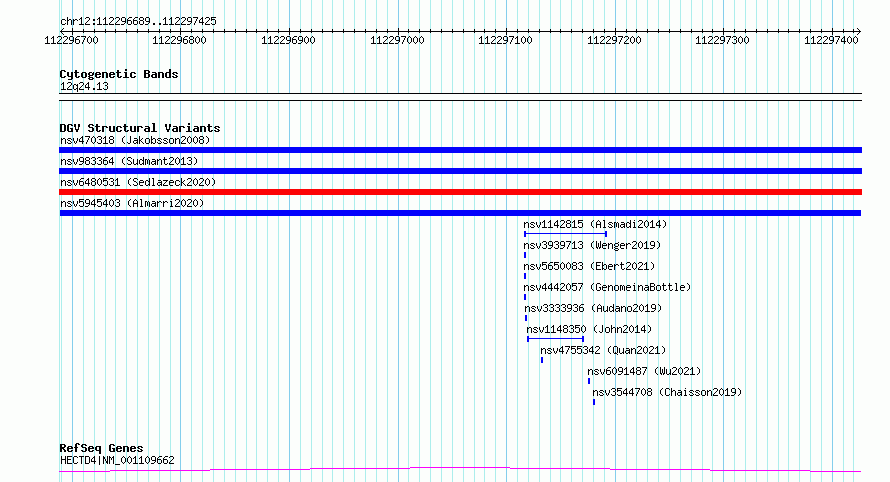The height and width of the screenshot is (482, 890).
Task: Click the small tick marker under nsv5650083
Action: 525,276
